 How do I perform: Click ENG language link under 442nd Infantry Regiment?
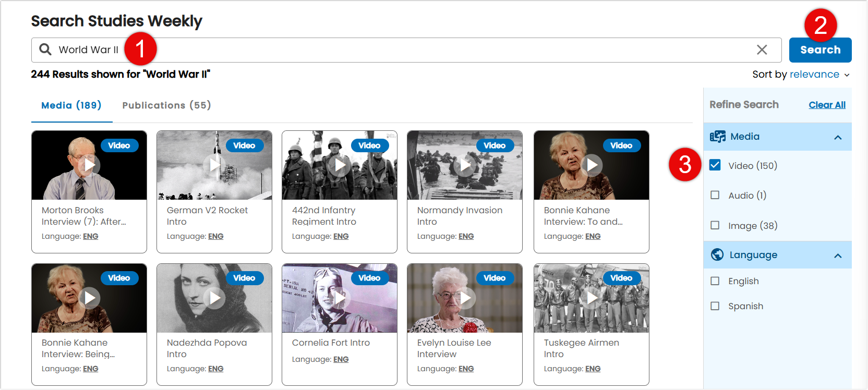341,236
